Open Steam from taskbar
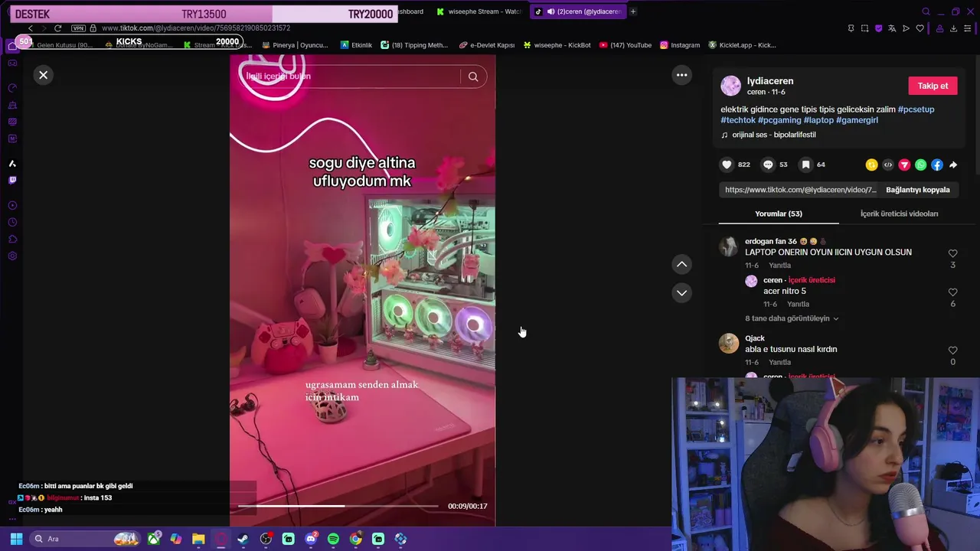This screenshot has height=551, width=980. point(243,539)
